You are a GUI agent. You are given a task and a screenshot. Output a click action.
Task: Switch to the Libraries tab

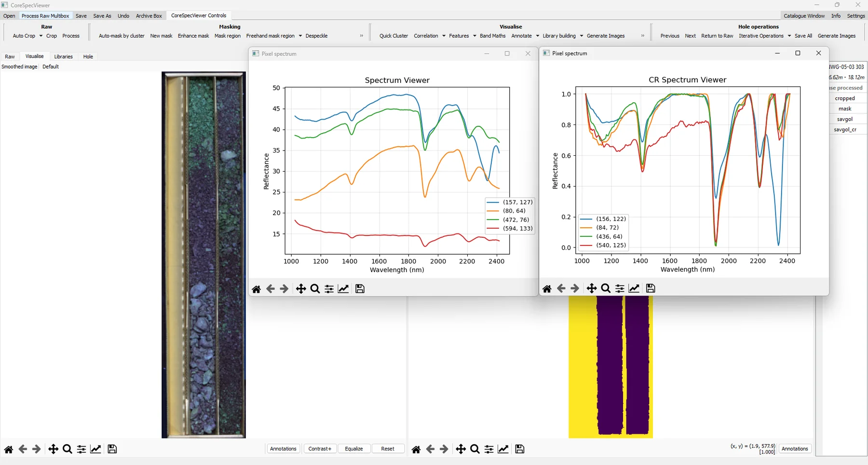63,56
